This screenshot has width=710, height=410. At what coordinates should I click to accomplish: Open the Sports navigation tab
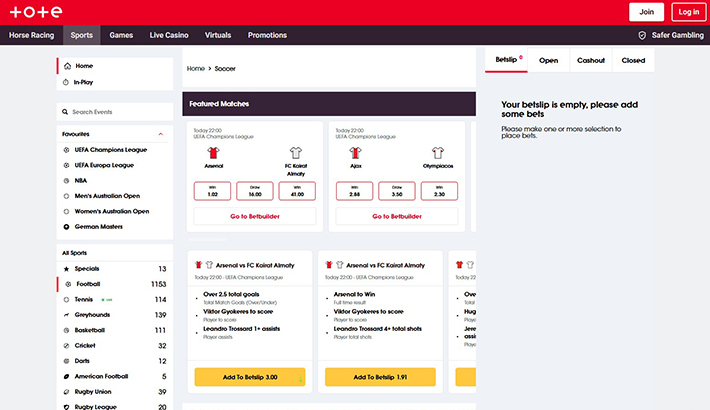[x=82, y=35]
